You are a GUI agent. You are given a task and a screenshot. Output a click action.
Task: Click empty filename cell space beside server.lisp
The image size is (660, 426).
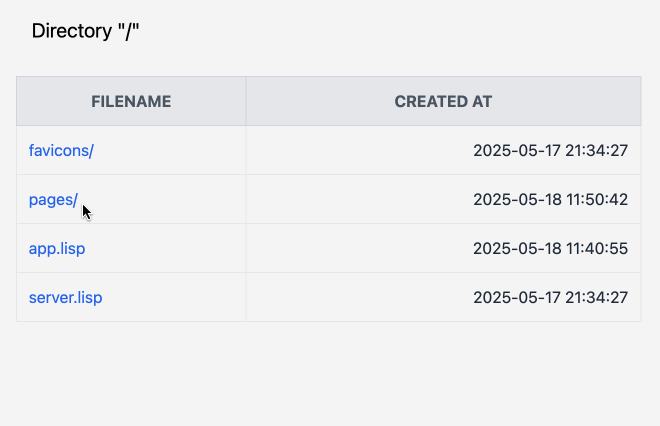coord(174,298)
